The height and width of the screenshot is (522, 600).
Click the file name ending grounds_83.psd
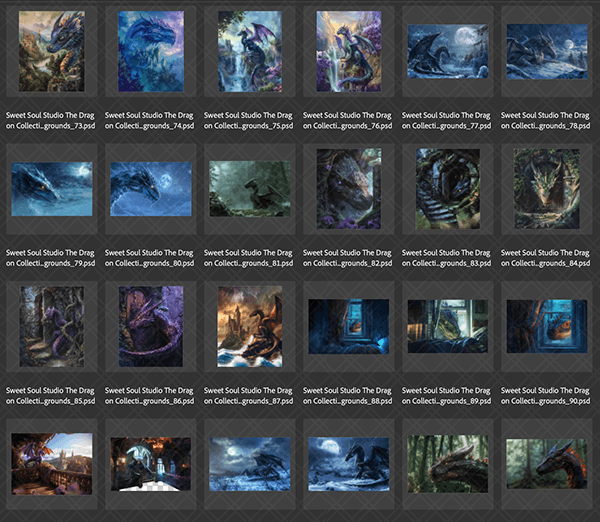coord(447,258)
